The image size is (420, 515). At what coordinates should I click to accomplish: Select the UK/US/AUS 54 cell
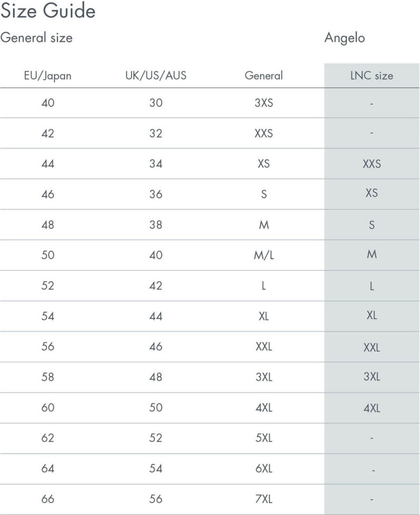155,468
